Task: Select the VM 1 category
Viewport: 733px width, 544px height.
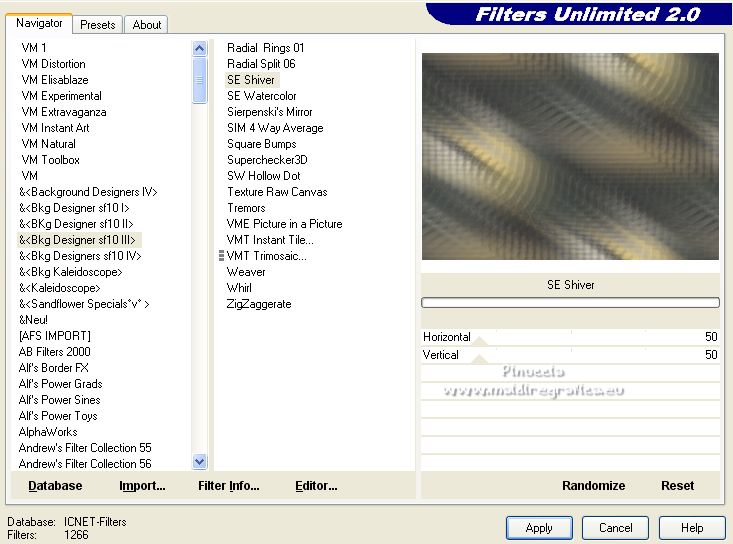Action: 34,48
